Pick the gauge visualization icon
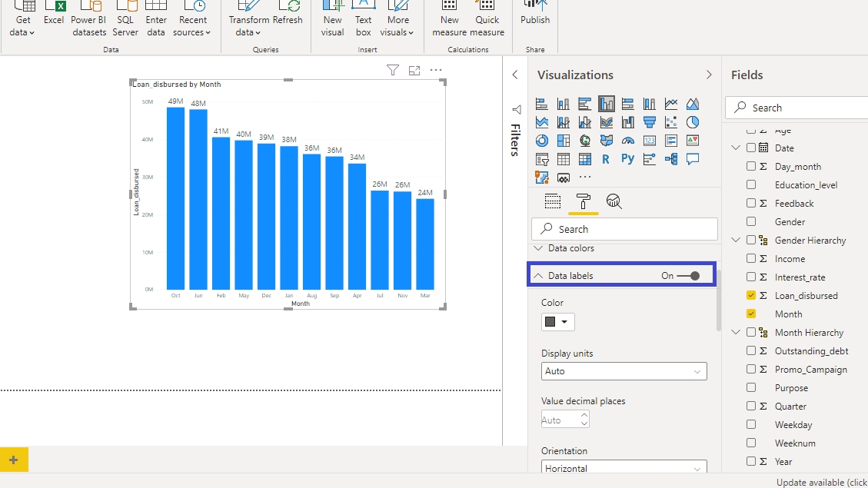 pos(628,141)
